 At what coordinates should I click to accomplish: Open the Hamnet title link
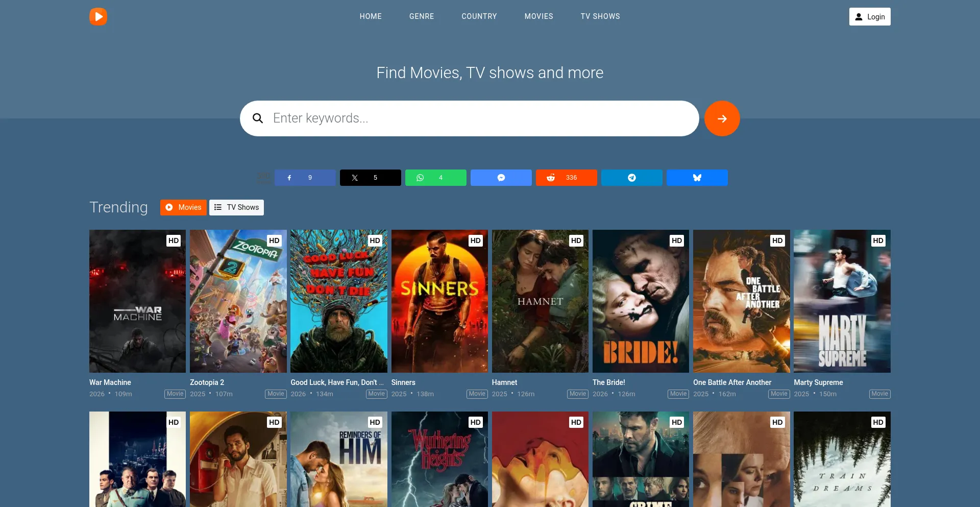point(504,382)
